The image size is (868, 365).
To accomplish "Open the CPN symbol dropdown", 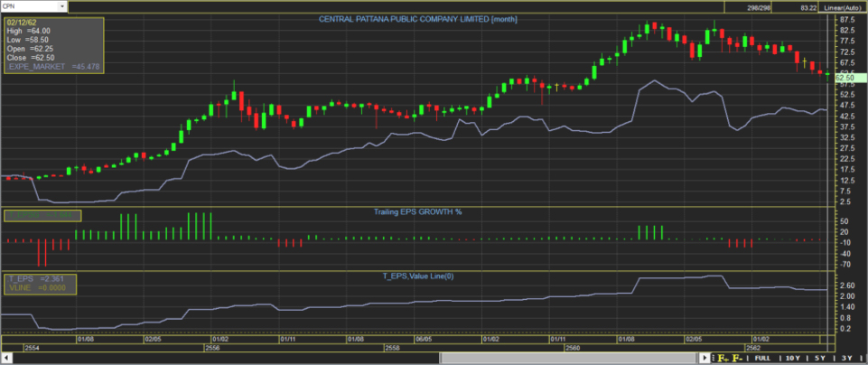I will pyautogui.click(x=62, y=6).
